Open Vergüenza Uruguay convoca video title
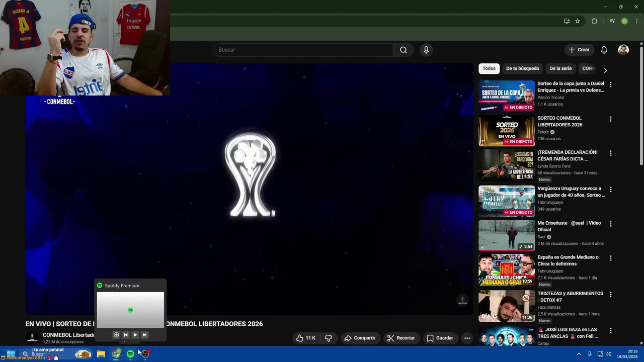 571,192
